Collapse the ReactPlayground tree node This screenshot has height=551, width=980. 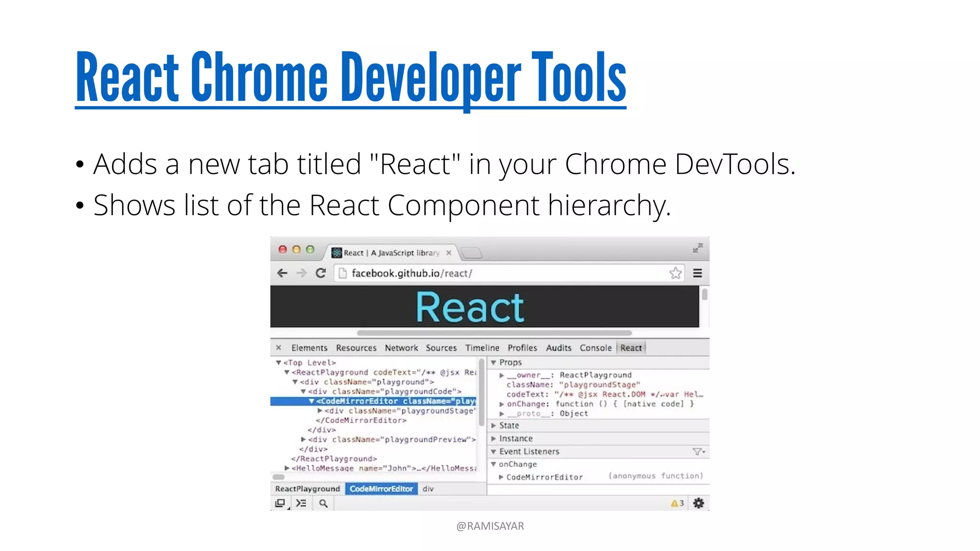(287, 372)
